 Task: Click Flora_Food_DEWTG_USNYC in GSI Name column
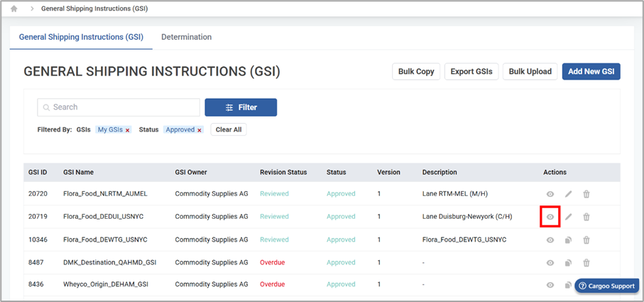point(105,239)
